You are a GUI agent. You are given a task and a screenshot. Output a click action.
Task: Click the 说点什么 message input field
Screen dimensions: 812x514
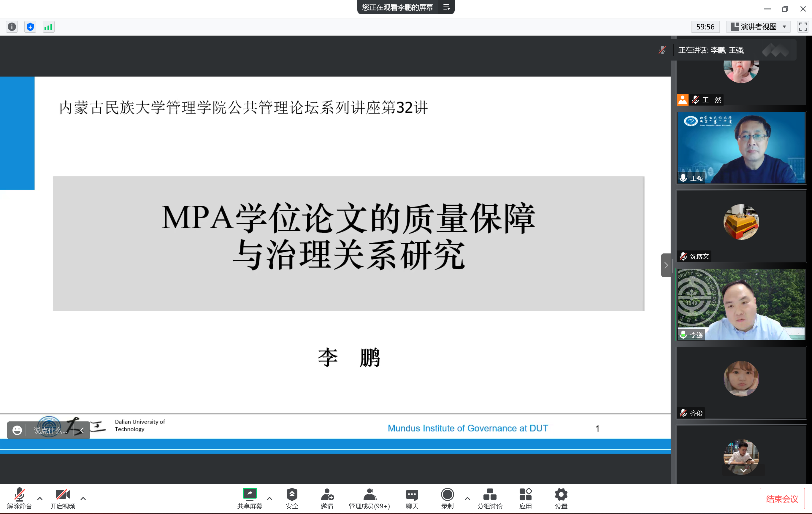tap(50, 430)
